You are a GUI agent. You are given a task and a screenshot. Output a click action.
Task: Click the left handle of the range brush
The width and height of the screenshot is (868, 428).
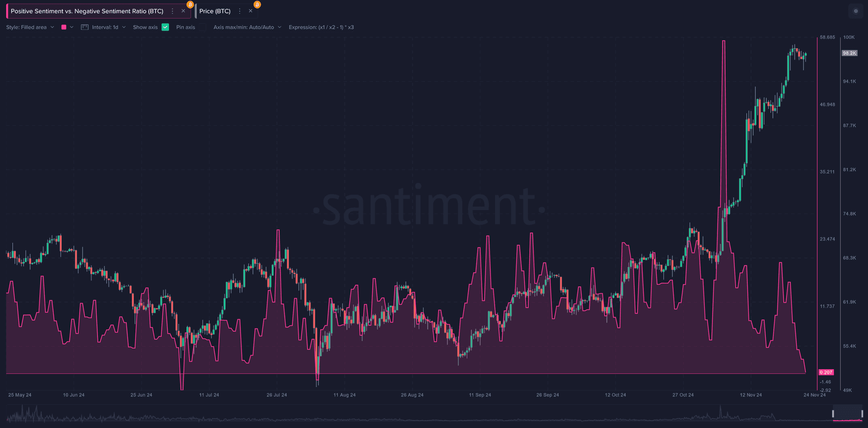[834, 414]
